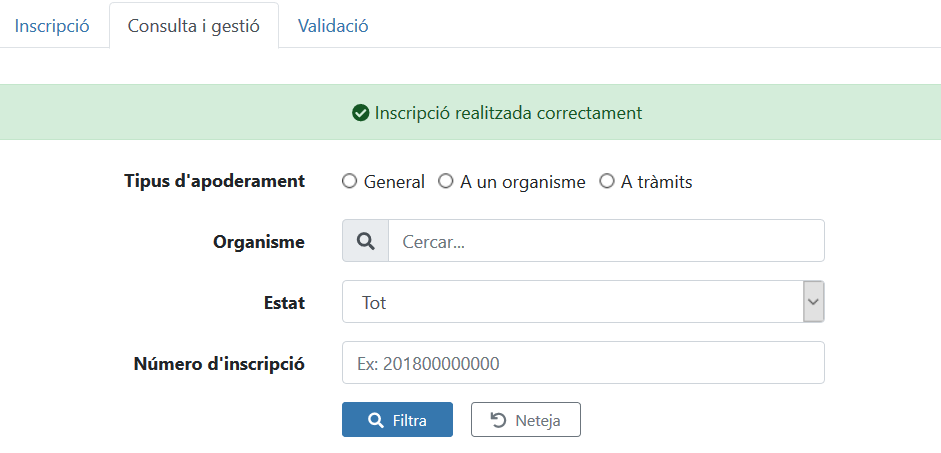Select the 'Consulta i gestió' tab
The width and height of the screenshot is (941, 453).
click(x=194, y=26)
